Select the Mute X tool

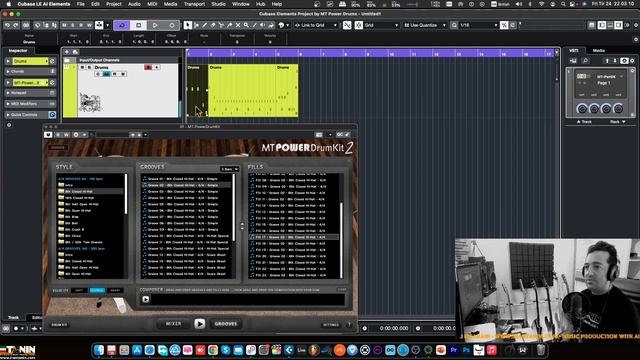(238, 25)
